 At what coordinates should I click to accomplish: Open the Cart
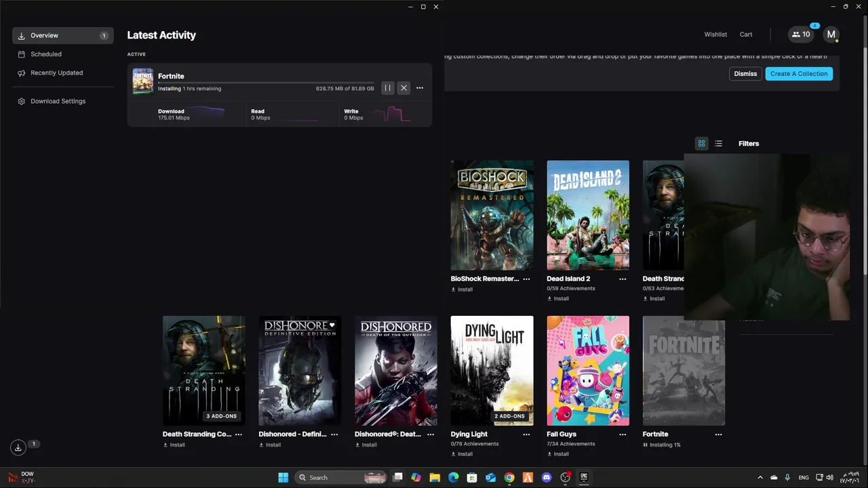coord(746,35)
